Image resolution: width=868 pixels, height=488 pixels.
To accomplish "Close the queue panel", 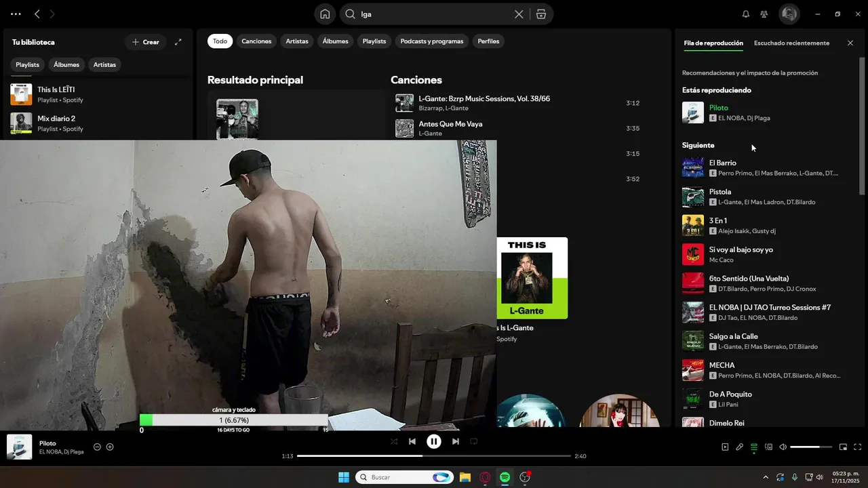I will [x=850, y=43].
